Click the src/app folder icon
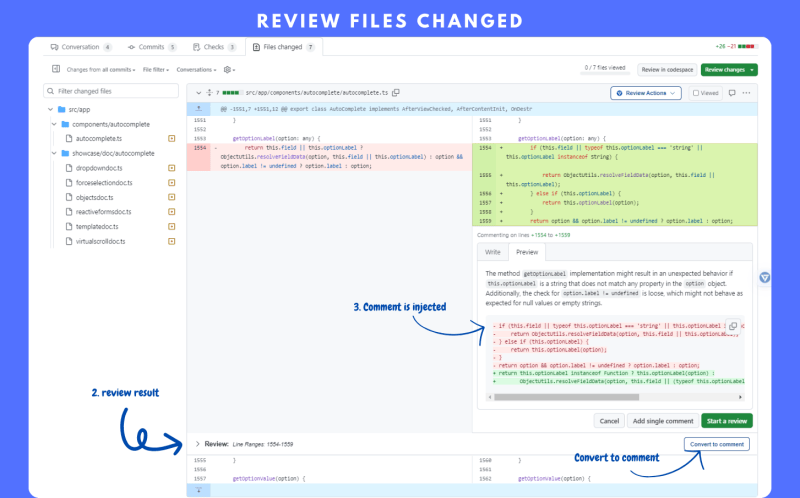The height and width of the screenshot is (498, 800). click(62, 109)
